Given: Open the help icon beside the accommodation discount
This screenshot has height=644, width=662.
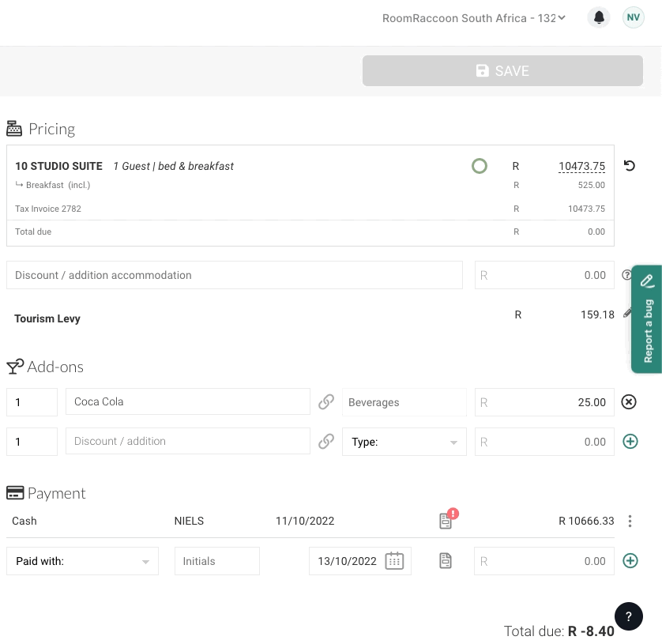Looking at the screenshot, I should tap(626, 275).
